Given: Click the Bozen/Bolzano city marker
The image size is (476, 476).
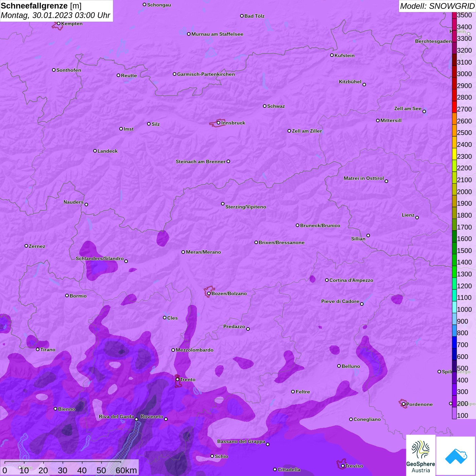Looking at the screenshot, I should (x=209, y=293).
